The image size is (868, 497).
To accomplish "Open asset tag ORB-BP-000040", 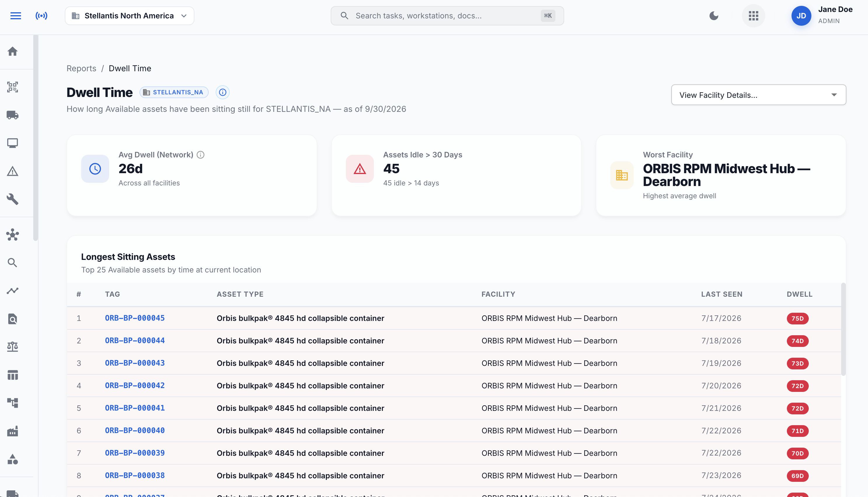I will coord(135,431).
